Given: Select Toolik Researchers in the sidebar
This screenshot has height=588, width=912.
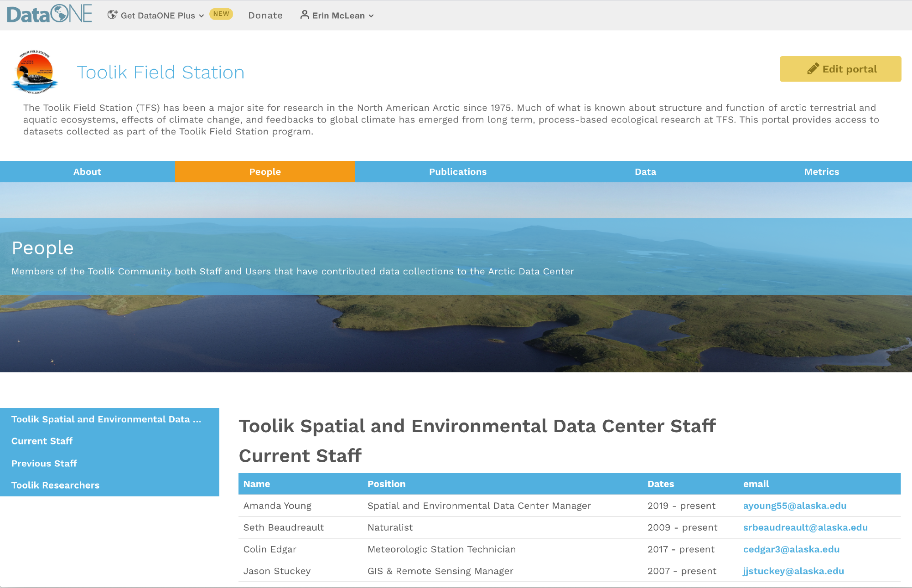Looking at the screenshot, I should pos(55,485).
